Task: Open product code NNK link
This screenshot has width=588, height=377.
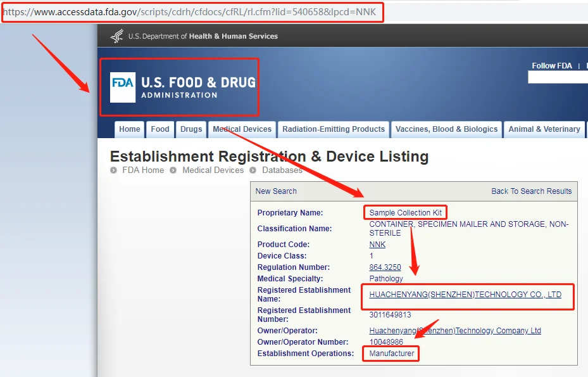Action: pos(377,245)
